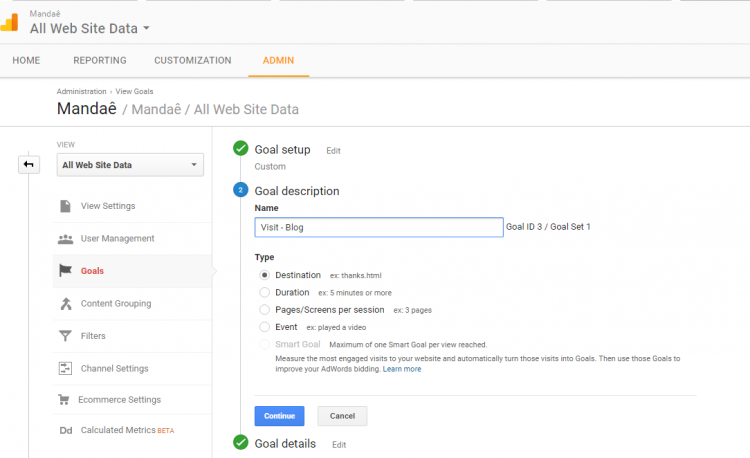Select the ADMIN tab
Viewport: 750px width, 458px height.
(278, 60)
